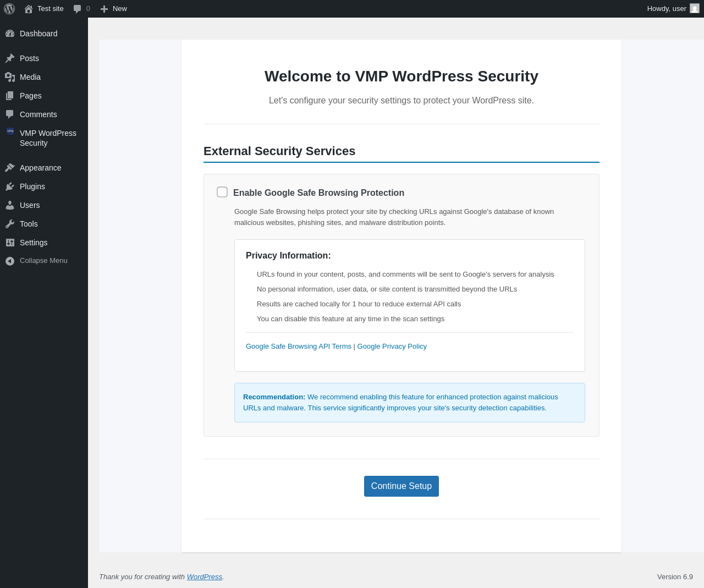
Task: Click the Pages stacked-sheets icon
Action: (10, 96)
